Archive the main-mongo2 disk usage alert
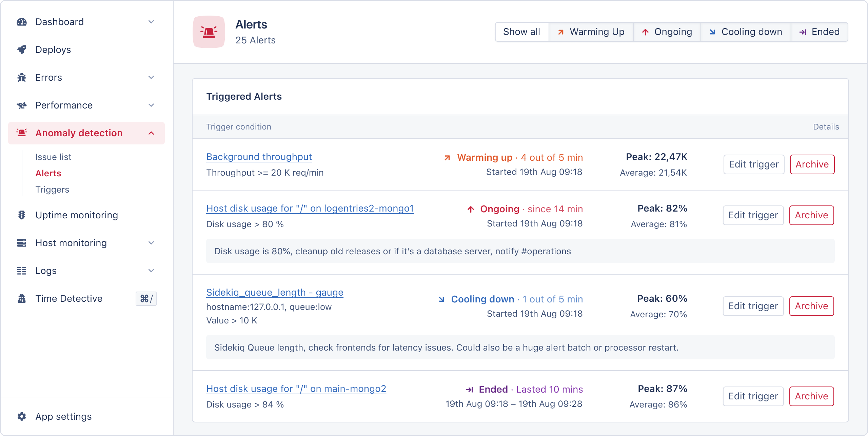This screenshot has width=868, height=436. (x=811, y=396)
